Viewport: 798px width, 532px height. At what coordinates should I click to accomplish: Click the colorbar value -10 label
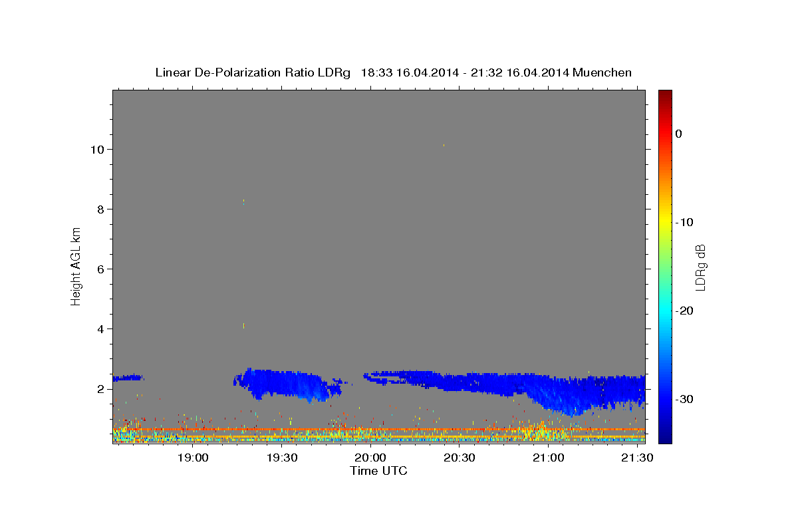pos(684,222)
